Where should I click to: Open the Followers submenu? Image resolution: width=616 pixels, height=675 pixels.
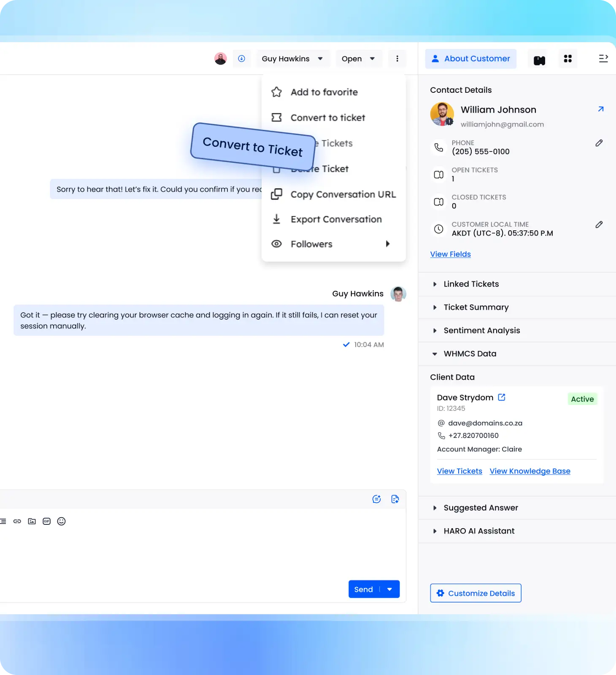click(x=333, y=244)
